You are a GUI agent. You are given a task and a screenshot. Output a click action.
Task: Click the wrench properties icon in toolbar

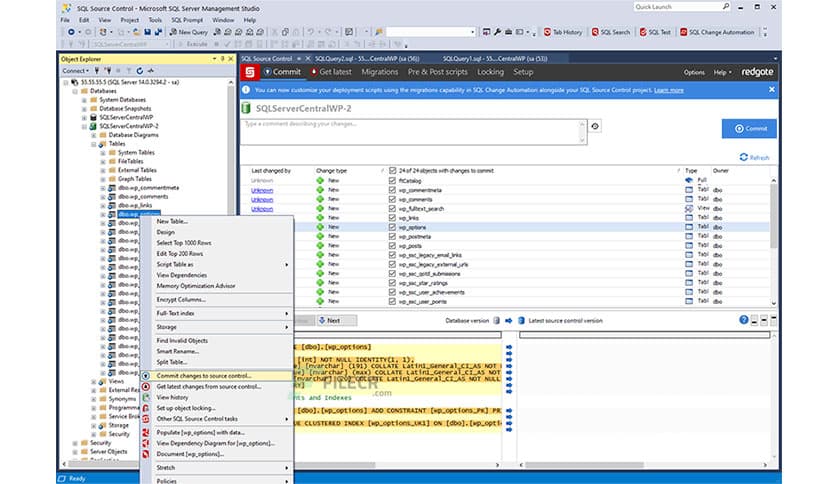pyautogui.click(x=497, y=32)
